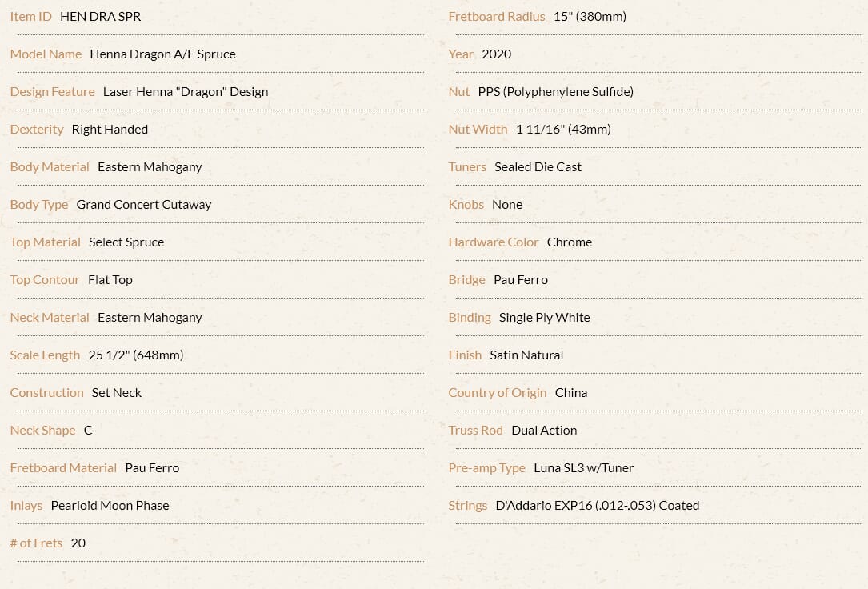Click the # of Frets label
The image size is (868, 589).
(x=36, y=543)
